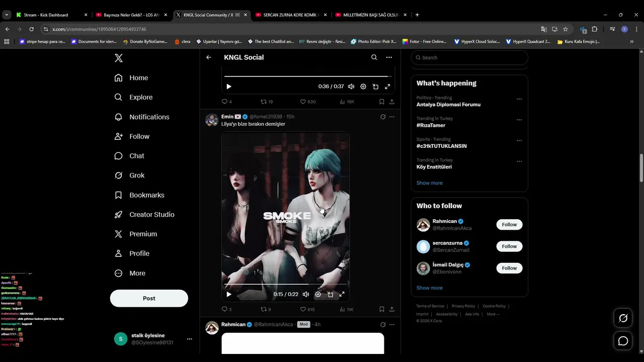Open the floating messages button
This screenshot has height=362, width=644.
coord(623,341)
